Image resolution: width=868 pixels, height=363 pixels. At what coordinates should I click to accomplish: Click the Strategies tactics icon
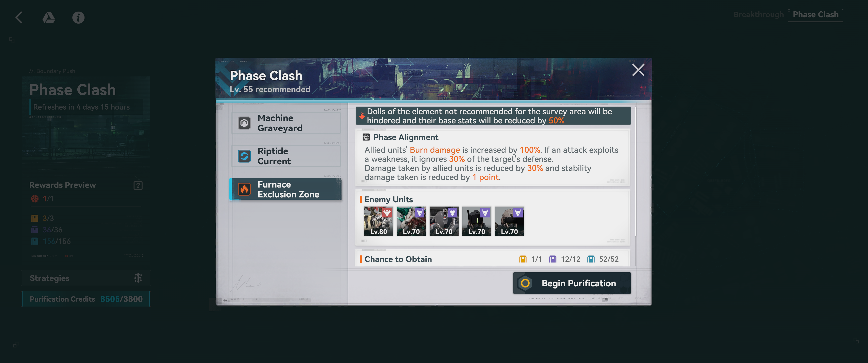pos(138,278)
